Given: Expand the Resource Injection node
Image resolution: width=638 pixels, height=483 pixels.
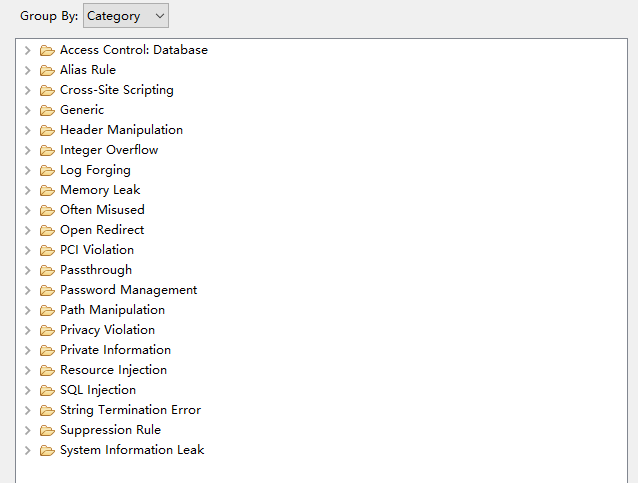Looking at the screenshot, I should coord(28,370).
